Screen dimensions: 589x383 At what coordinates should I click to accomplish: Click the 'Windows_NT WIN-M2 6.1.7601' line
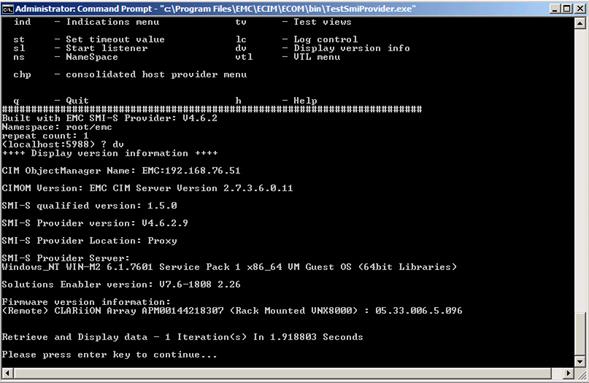tap(230, 267)
